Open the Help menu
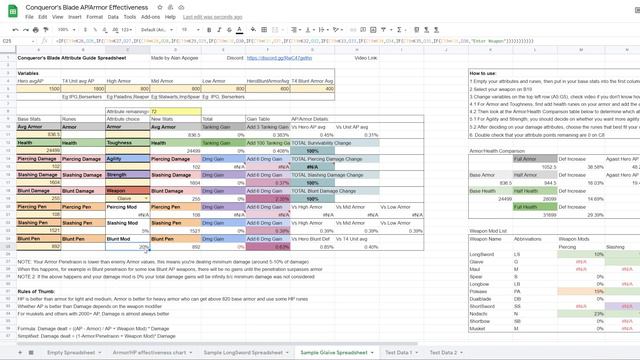This screenshot has height=360, width=640. pos(170,17)
